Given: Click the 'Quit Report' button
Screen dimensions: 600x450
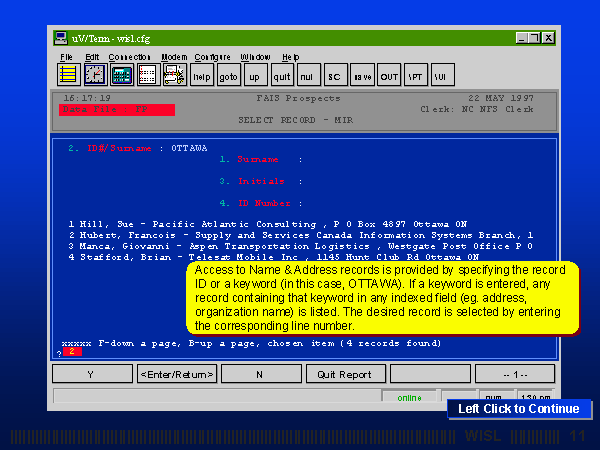Looking at the screenshot, I should (344, 374).
